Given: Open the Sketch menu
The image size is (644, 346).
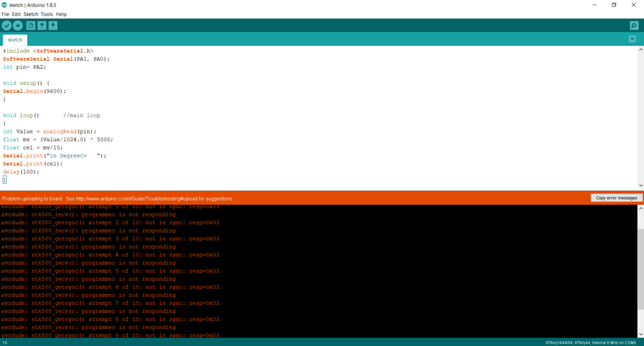Looking at the screenshot, I should [30, 14].
